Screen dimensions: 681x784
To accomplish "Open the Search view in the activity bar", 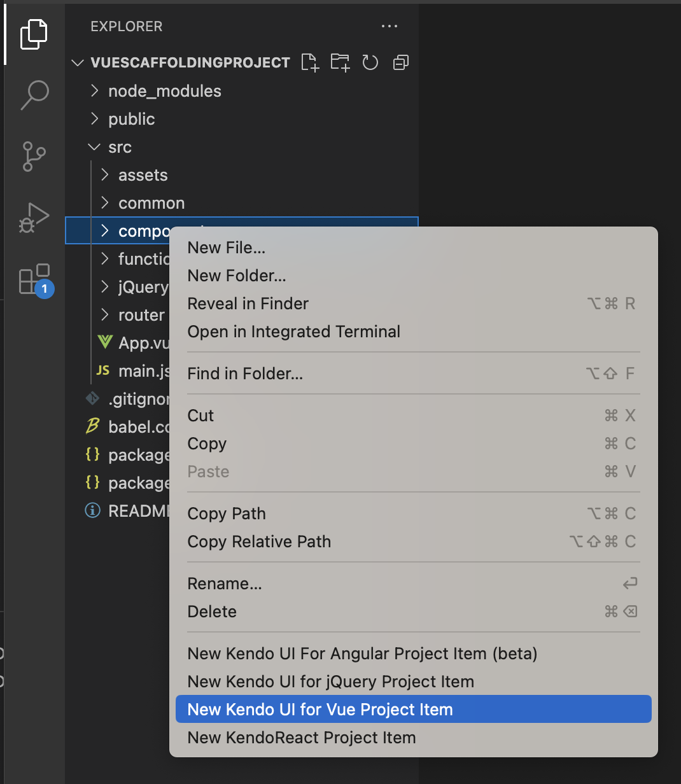I will [x=34, y=94].
